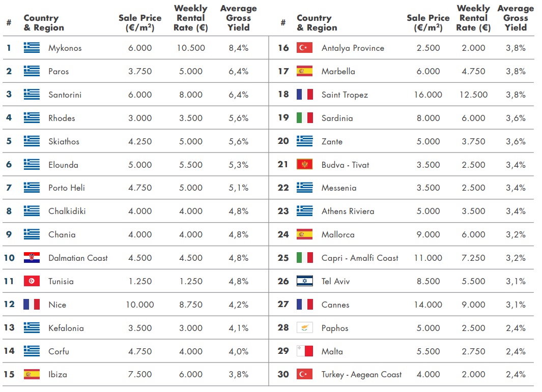Click the Turkey - Aegean Coast region name
Image resolution: width=542 pixels, height=392 pixels.
tap(361, 375)
